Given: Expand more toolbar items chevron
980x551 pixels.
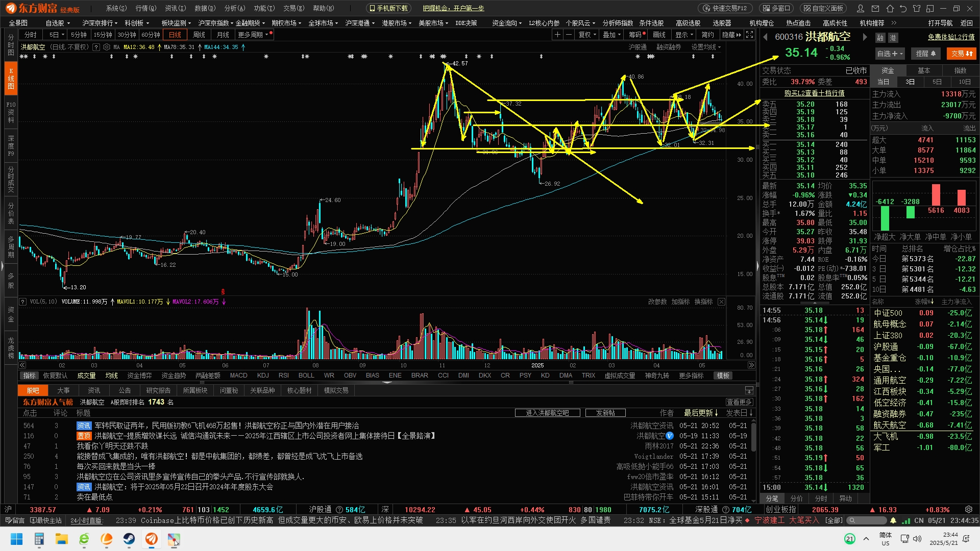Looking at the screenshot, I should pos(894,23).
